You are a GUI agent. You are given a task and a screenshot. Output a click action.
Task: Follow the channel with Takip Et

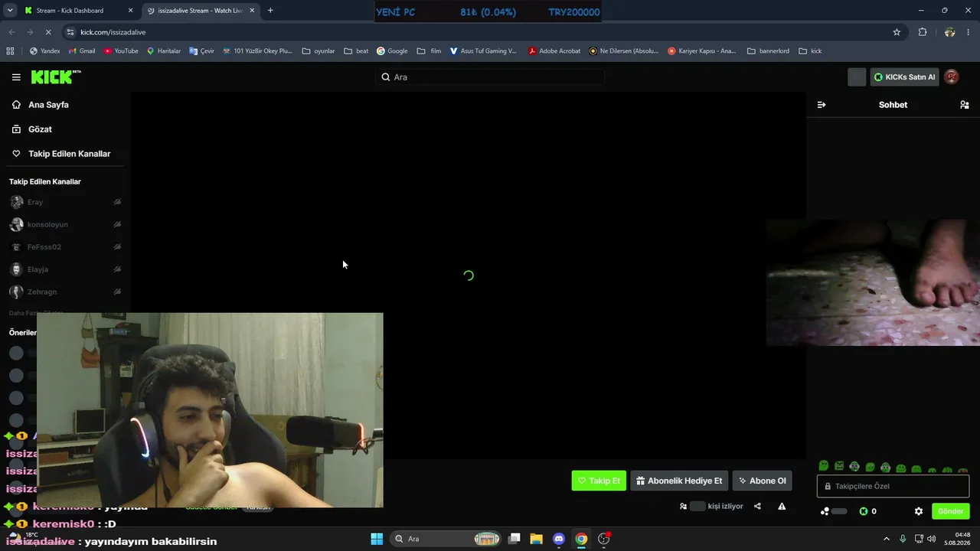click(599, 481)
